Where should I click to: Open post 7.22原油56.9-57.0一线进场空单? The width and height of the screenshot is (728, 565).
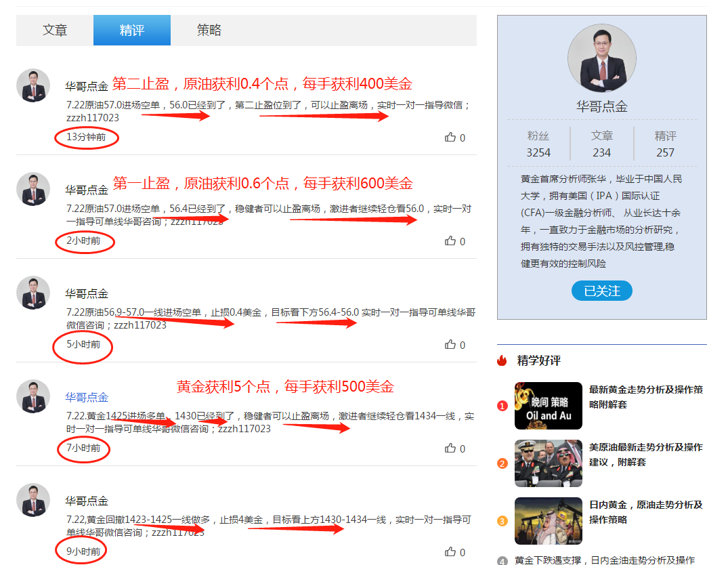coord(271,318)
